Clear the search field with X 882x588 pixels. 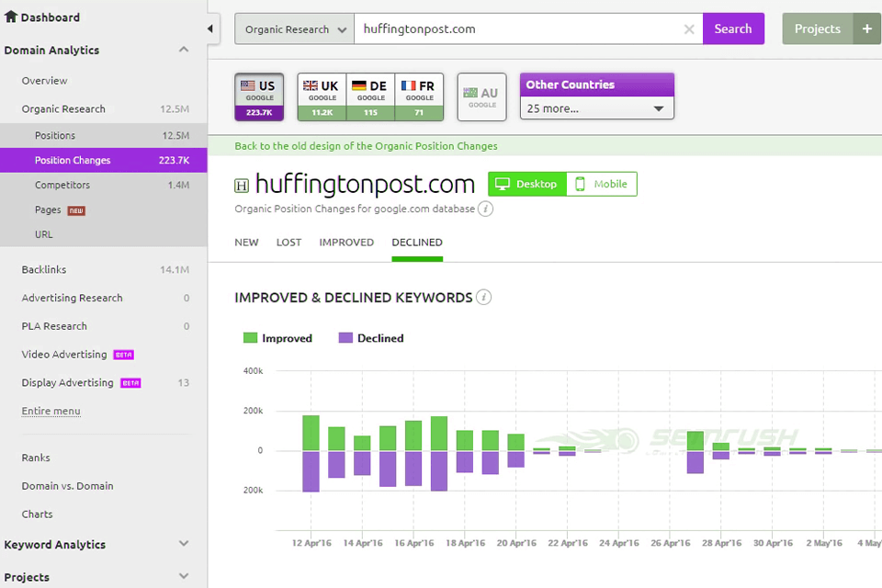click(688, 29)
